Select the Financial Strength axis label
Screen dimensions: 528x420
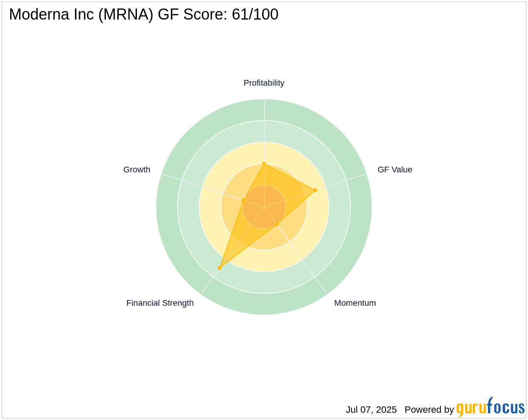click(x=160, y=303)
